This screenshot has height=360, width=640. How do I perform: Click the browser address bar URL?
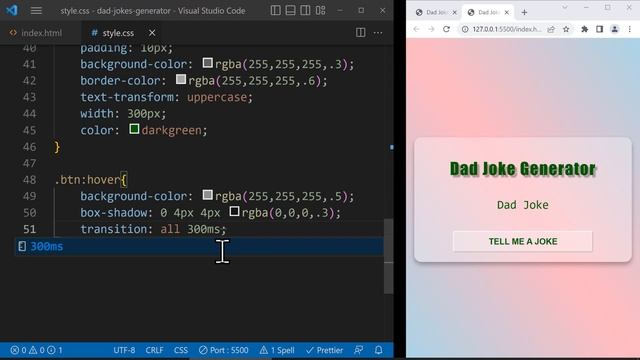[x=507, y=29]
